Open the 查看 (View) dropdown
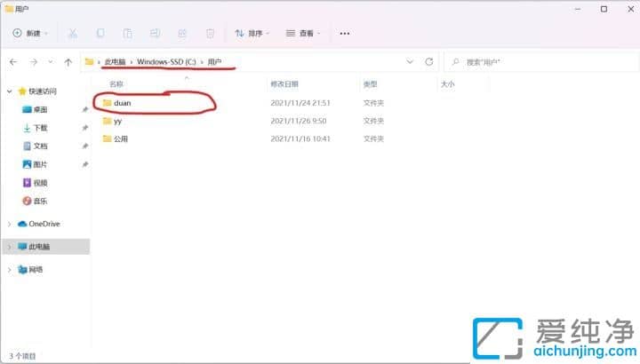Screen dimensions: 640x364 pos(304,33)
